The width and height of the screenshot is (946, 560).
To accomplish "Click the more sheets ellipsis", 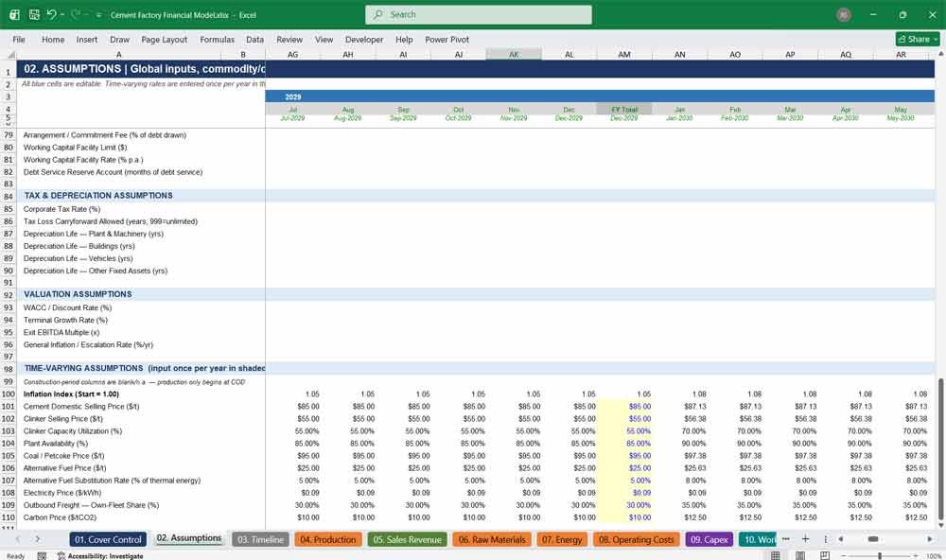I will pos(785,539).
